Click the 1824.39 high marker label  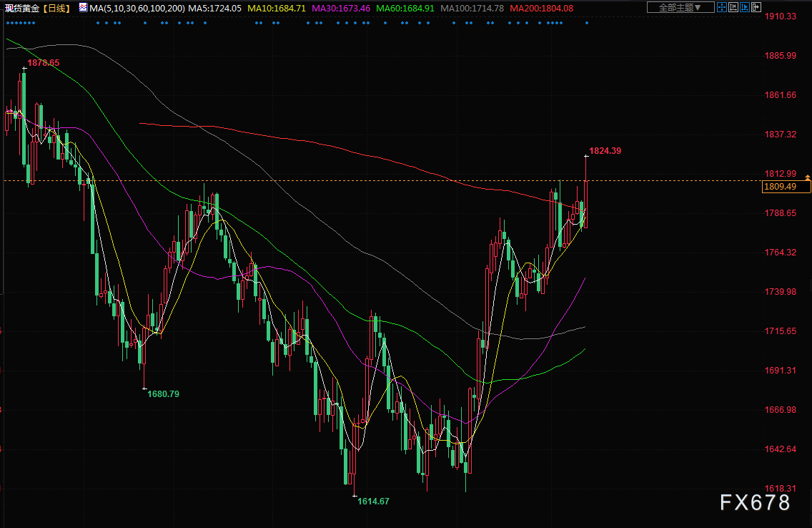pyautogui.click(x=605, y=151)
